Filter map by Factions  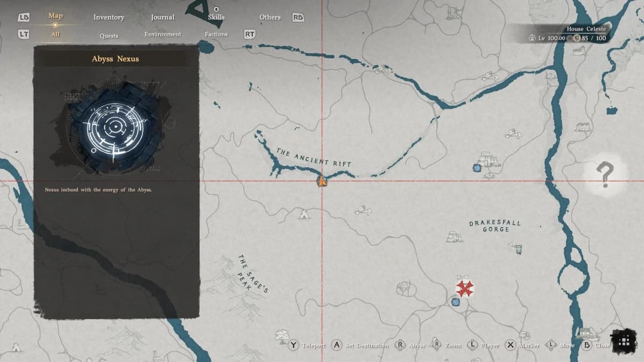216,34
